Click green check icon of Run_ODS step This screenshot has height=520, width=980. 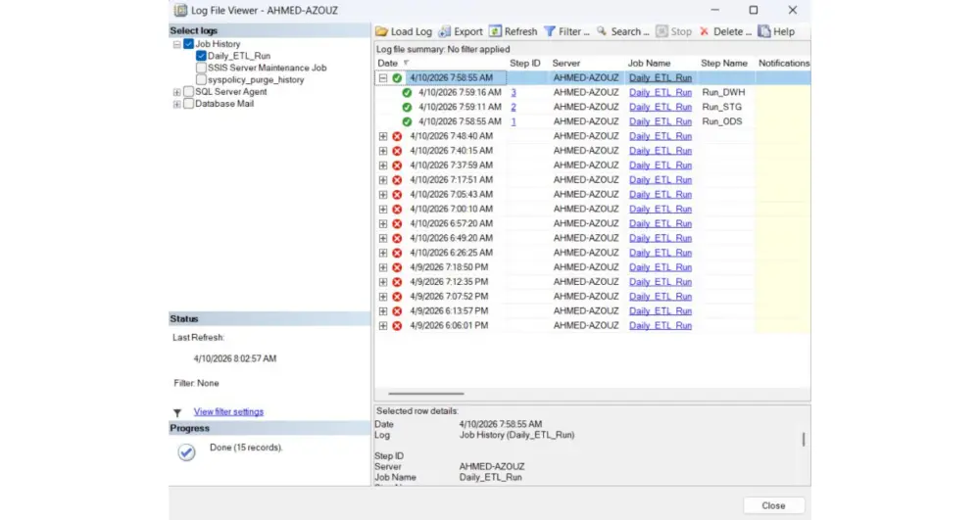(407, 121)
